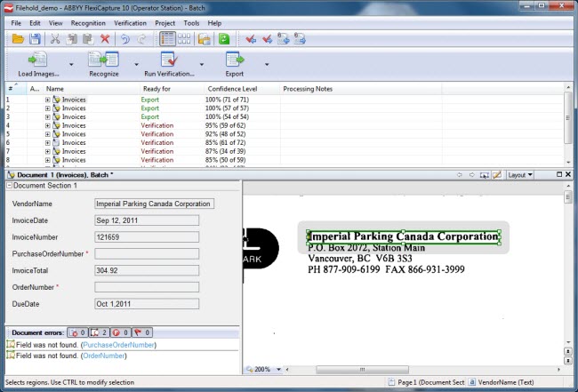Viewport: 578px width, 392px height.
Task: Click the pencil edit icon beside Layout
Action: [497, 175]
